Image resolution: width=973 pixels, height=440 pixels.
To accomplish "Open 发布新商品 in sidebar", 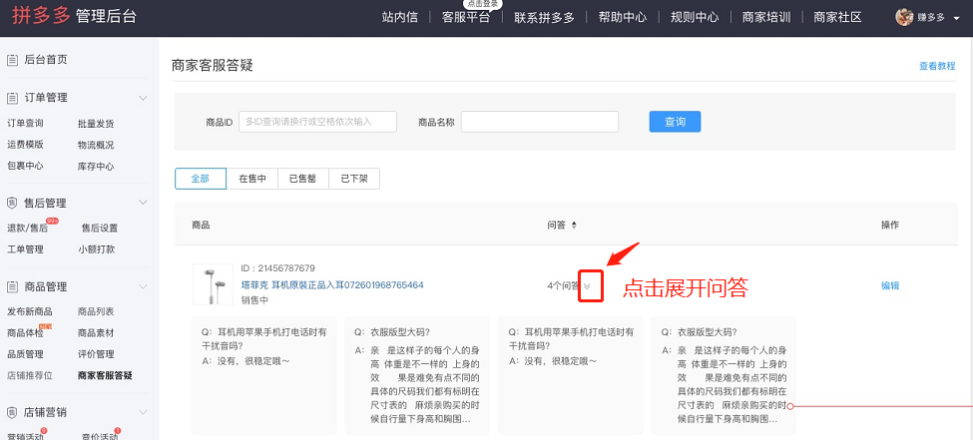I will [x=30, y=312].
